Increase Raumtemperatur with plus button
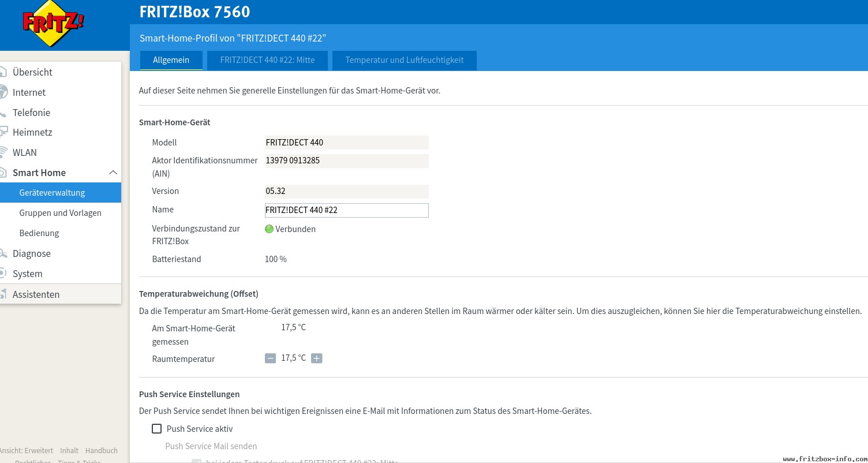868x463 pixels. (316, 359)
